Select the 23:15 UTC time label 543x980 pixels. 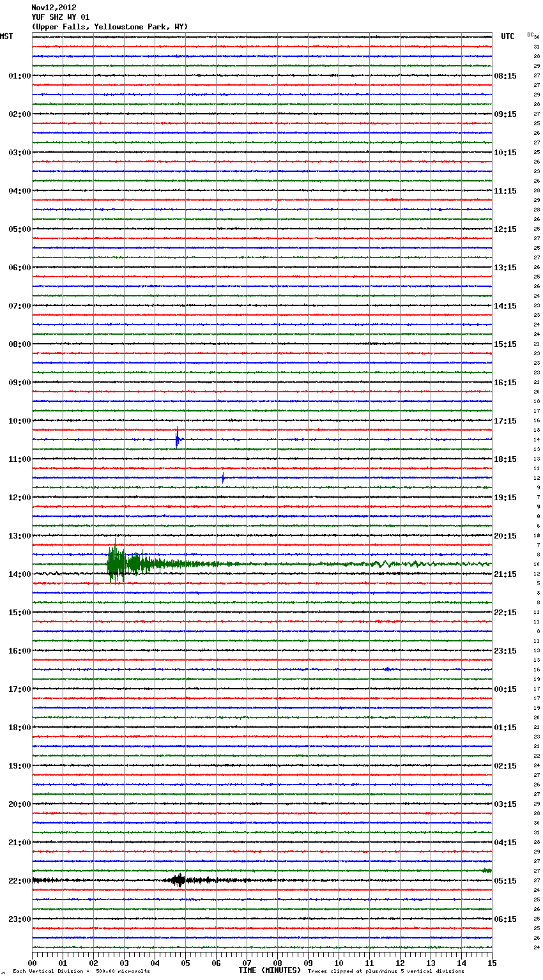pyautogui.click(x=505, y=651)
